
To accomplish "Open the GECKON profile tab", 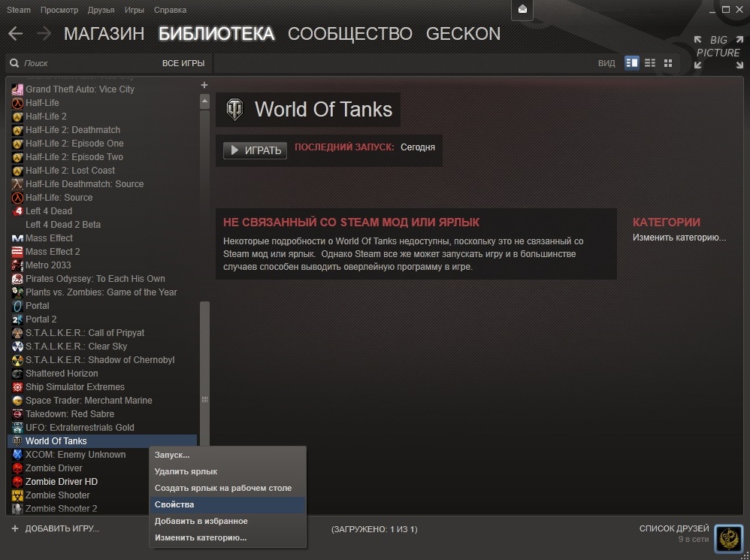I will 463,34.
